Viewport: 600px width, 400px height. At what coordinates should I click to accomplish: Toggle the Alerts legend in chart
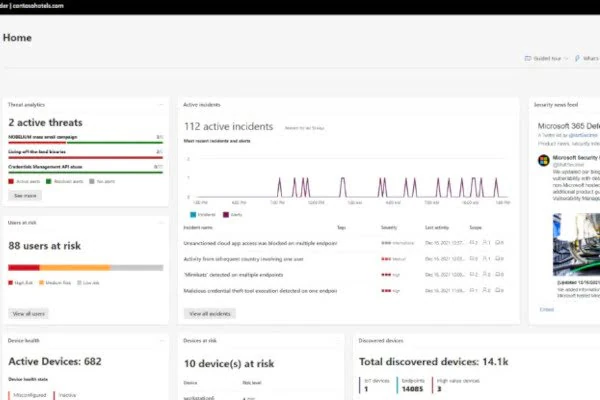233,215
